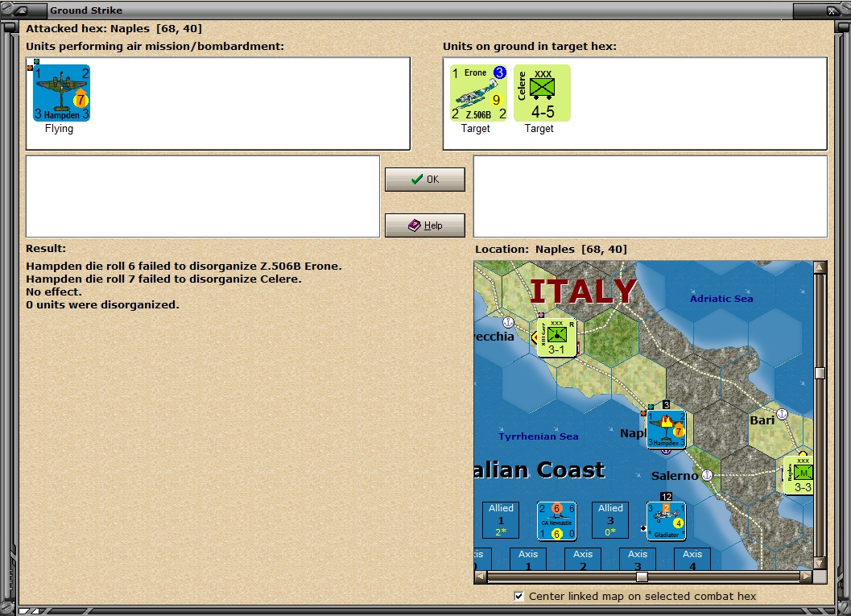Click the map's scroll down arrow
Viewport: 851px width, 616px height.
point(820,564)
